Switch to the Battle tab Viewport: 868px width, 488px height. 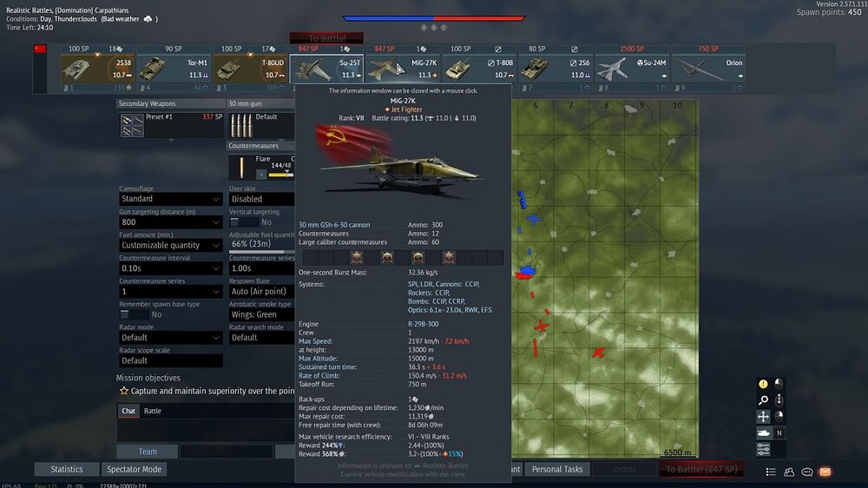[x=152, y=411]
